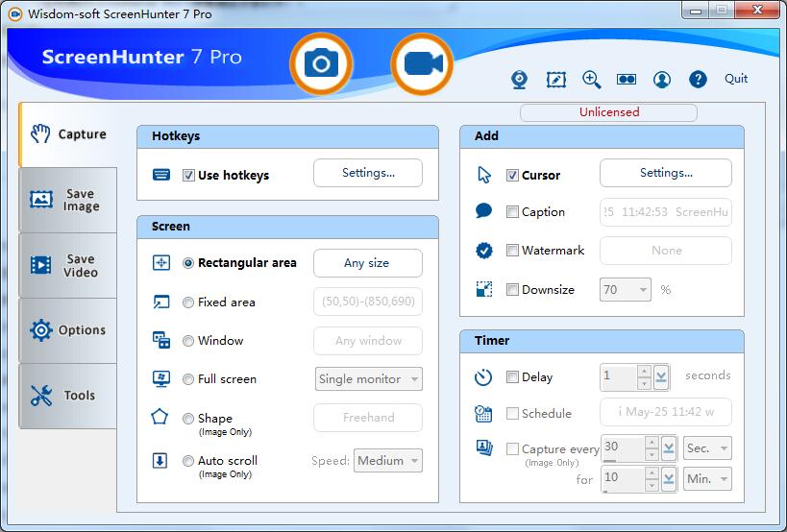This screenshot has height=532, width=787.
Task: Switch to the Save Image tab
Action: (68, 200)
